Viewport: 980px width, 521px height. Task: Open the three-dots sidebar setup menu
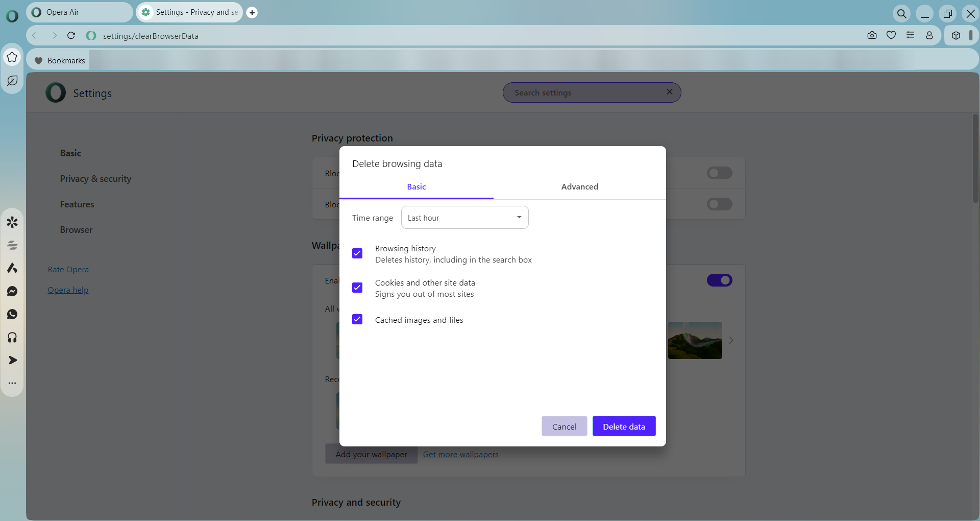point(12,383)
